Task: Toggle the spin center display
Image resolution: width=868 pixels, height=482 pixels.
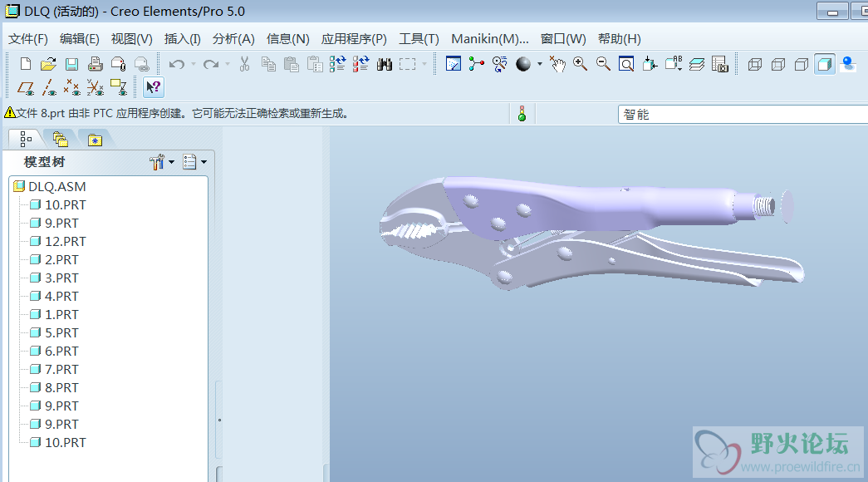Action: (x=476, y=64)
